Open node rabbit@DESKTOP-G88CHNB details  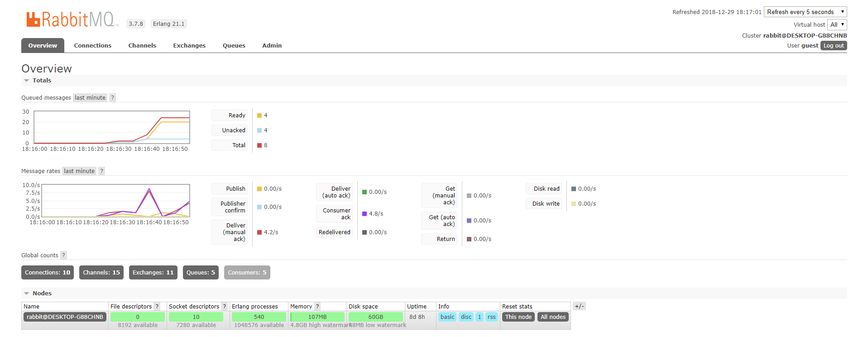[65, 317]
